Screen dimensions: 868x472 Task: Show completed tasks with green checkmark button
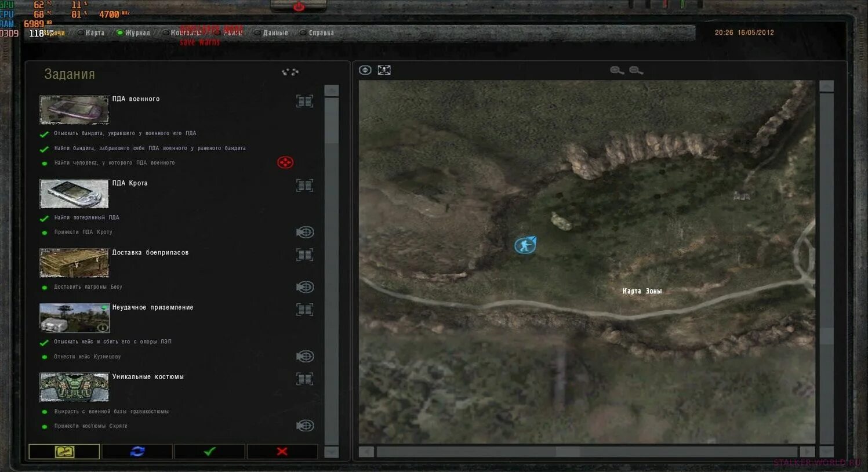click(209, 451)
